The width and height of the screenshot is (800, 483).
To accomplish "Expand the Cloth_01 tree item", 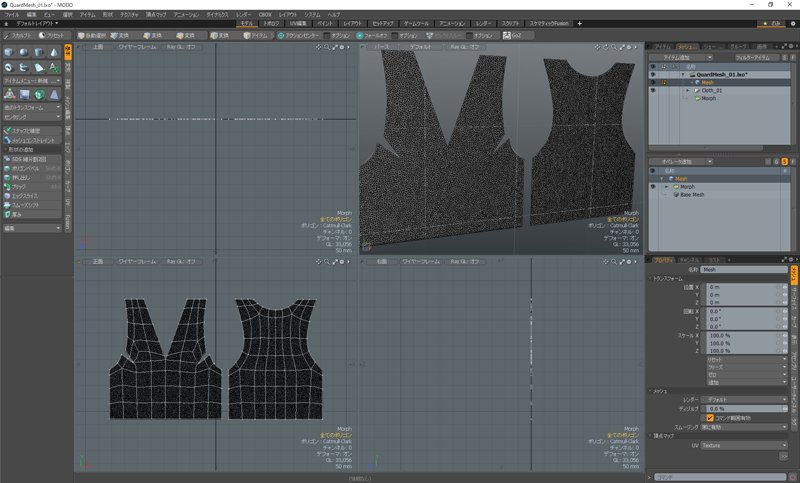I will coord(688,90).
